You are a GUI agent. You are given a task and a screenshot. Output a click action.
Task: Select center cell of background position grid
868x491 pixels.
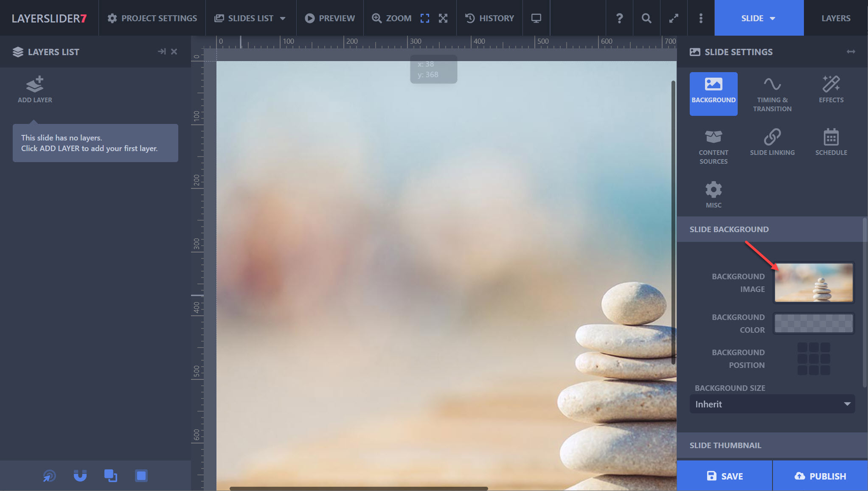pos(813,359)
